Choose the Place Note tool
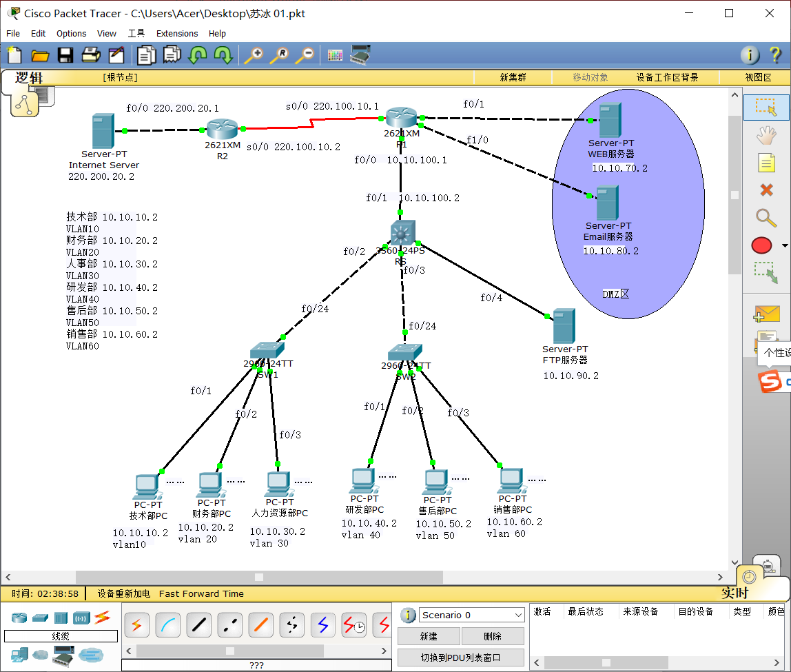791x672 pixels. click(x=766, y=163)
